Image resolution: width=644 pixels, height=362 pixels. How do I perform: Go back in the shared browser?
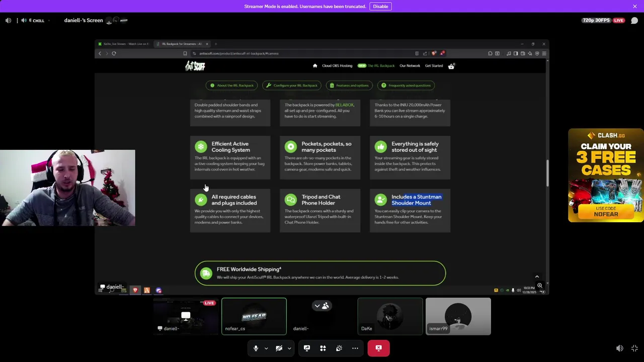click(100, 53)
